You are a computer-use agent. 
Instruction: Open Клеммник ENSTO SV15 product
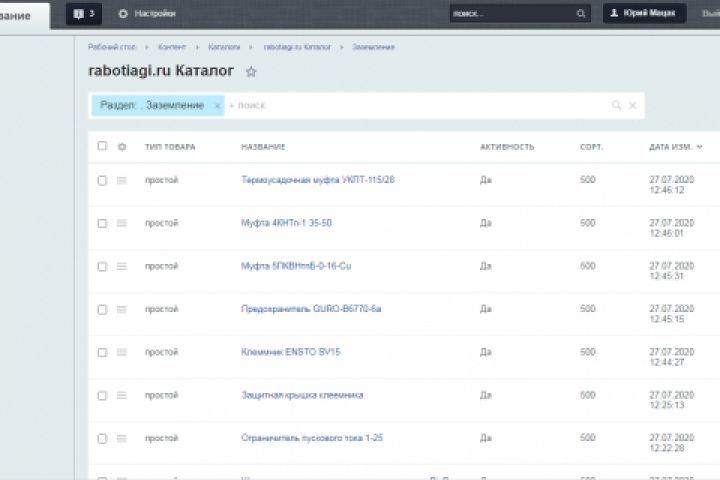[x=291, y=352]
